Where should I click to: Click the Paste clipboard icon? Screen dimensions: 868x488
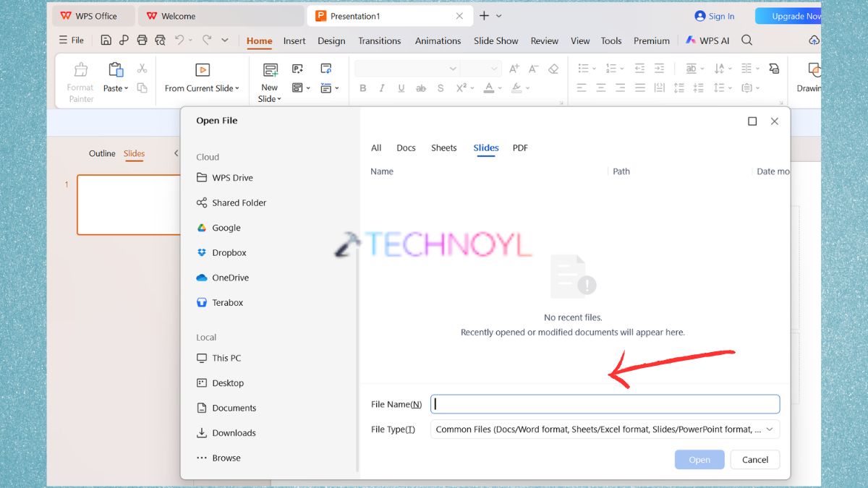pyautogui.click(x=115, y=70)
